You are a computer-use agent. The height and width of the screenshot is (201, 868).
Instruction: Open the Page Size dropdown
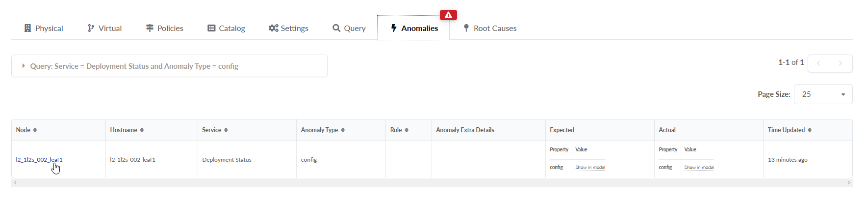(x=823, y=94)
